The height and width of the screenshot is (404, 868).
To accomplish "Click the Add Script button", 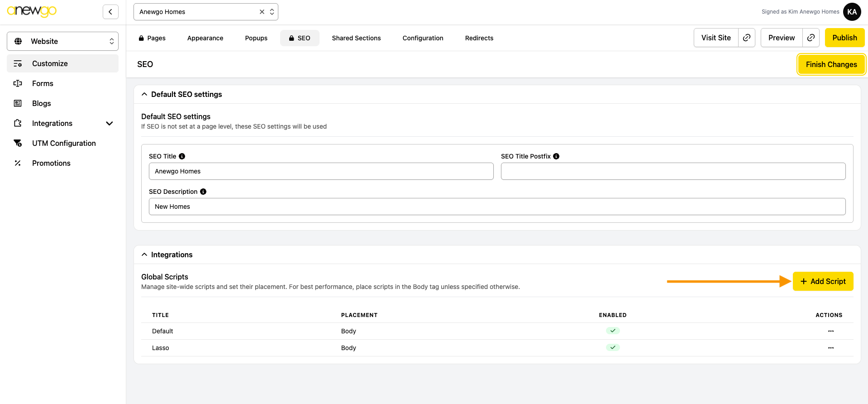I will pos(823,281).
